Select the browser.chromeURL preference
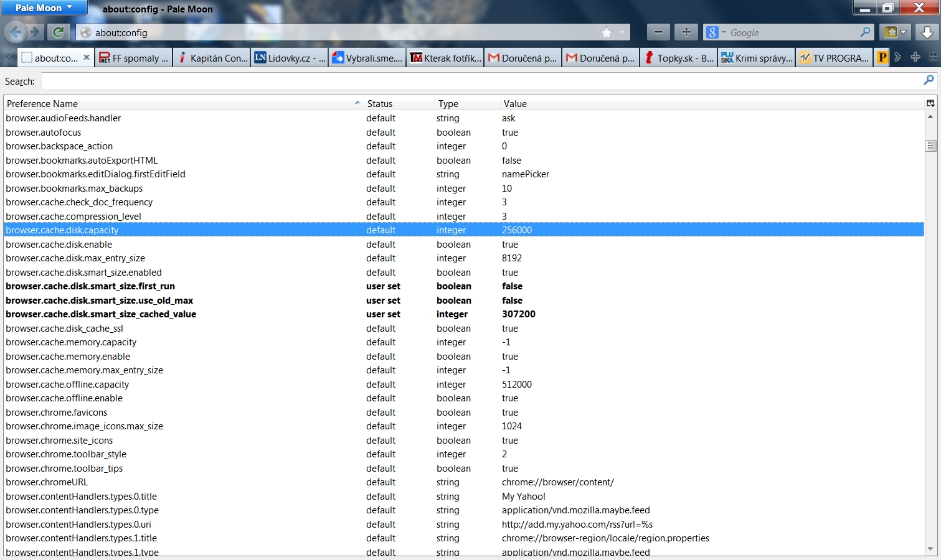 pyautogui.click(x=464, y=482)
